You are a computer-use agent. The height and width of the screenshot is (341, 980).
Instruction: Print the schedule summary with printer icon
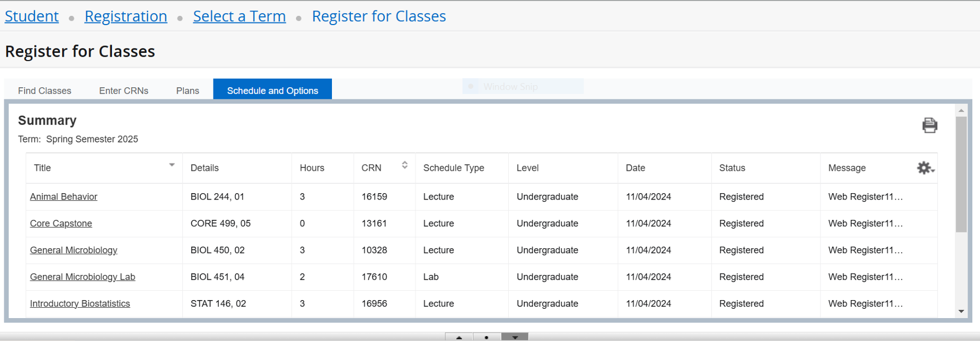(x=929, y=125)
